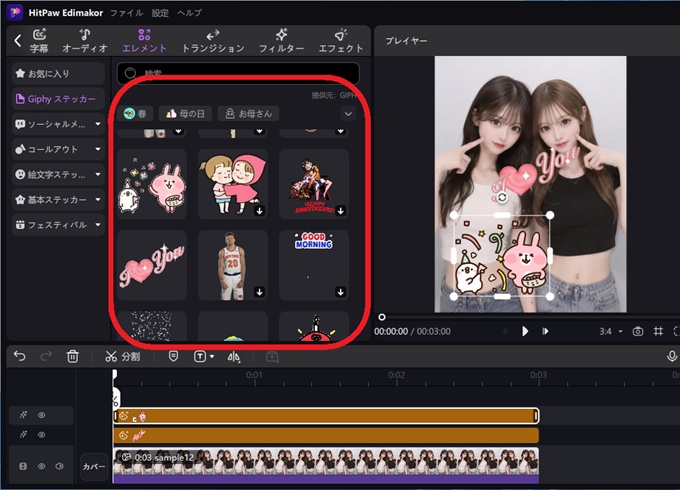
Task: Open the ヘルプ menu
Action: [190, 13]
